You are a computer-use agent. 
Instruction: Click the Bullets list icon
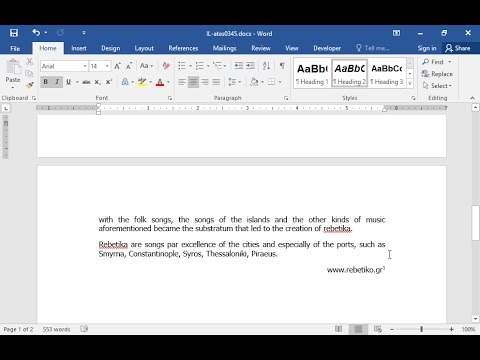click(182, 66)
